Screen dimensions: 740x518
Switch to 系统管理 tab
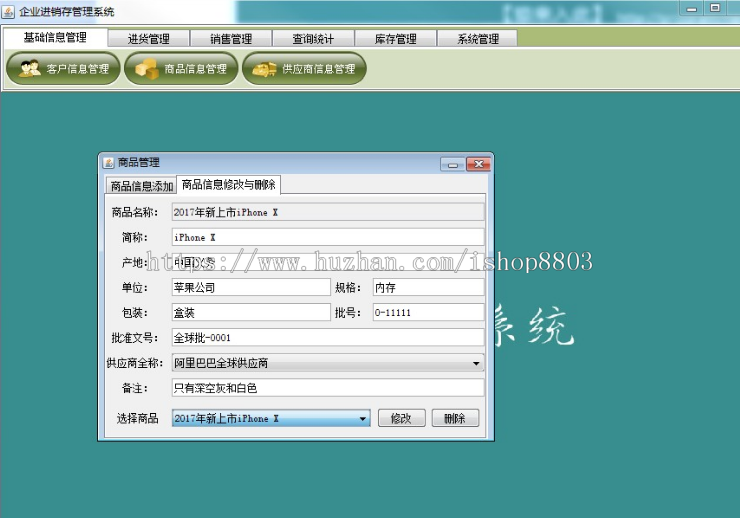tap(478, 39)
